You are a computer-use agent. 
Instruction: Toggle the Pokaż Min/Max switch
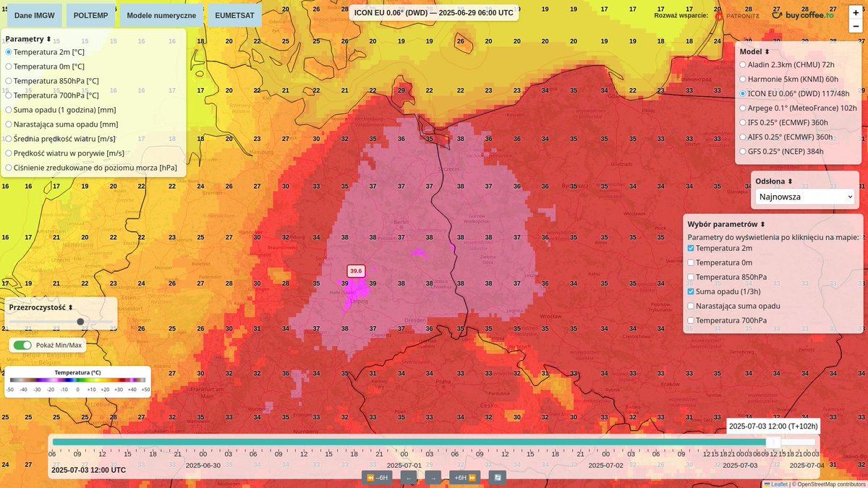tap(22, 346)
